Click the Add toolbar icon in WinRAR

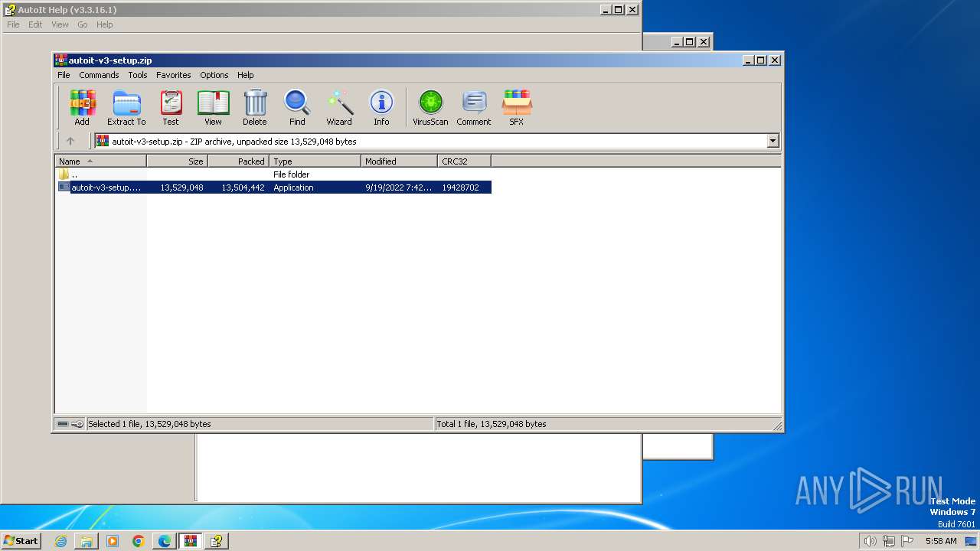click(82, 107)
